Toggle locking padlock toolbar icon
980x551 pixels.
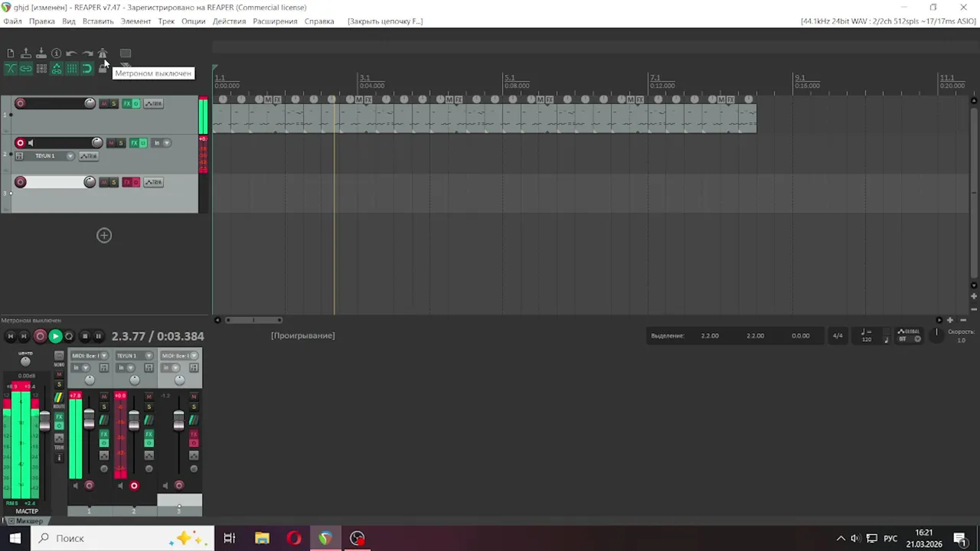(103, 69)
